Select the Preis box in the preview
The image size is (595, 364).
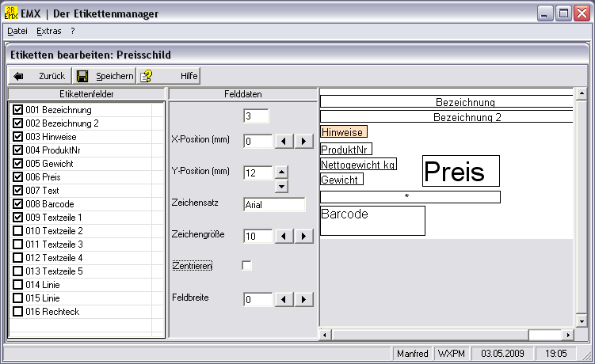(460, 171)
